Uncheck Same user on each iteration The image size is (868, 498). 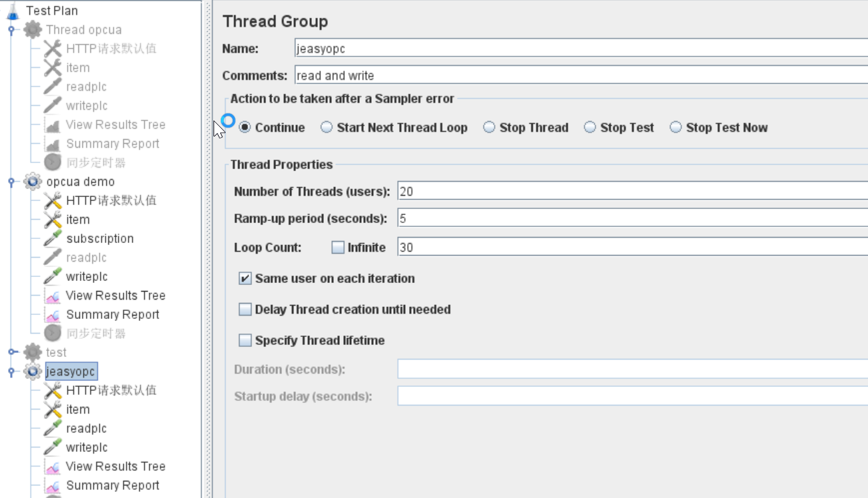pos(245,278)
